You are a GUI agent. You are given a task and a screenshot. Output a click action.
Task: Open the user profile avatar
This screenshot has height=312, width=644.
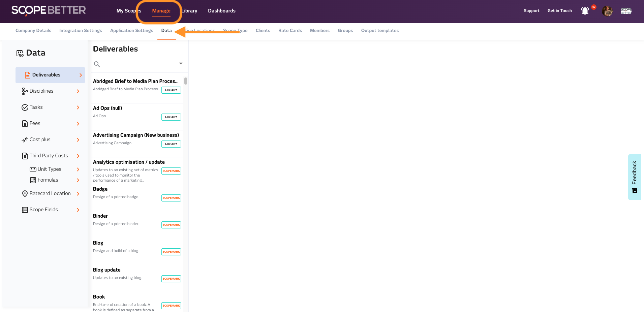pos(607,11)
